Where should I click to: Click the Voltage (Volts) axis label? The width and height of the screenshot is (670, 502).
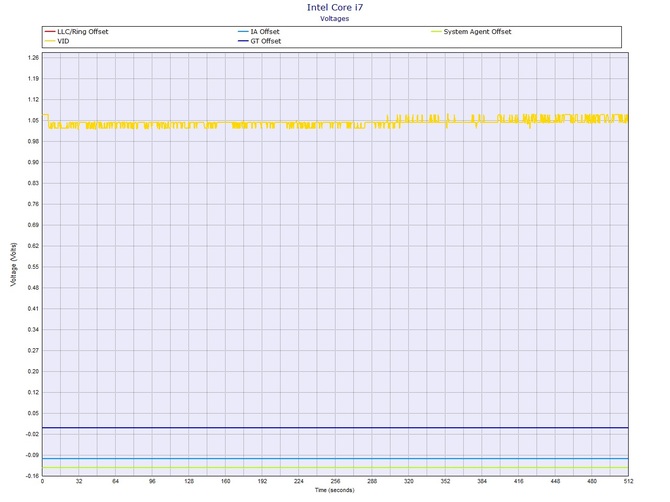[x=14, y=264]
